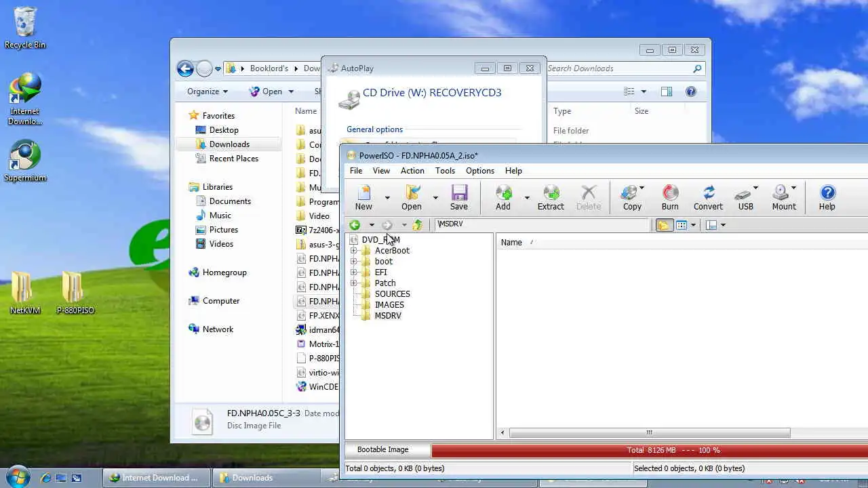Select Internet Download Manager desktop icon
This screenshot has height=488, width=868.
pyautogui.click(x=25, y=99)
